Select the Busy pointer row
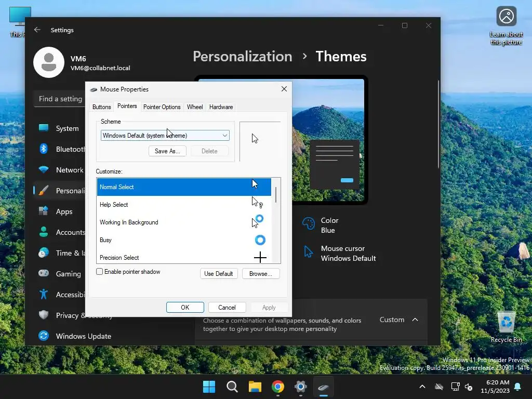This screenshot has width=532, height=399. click(x=184, y=240)
